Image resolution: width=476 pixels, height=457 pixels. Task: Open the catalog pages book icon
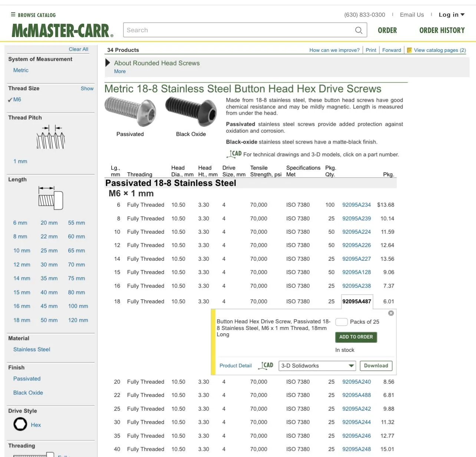[x=409, y=50]
